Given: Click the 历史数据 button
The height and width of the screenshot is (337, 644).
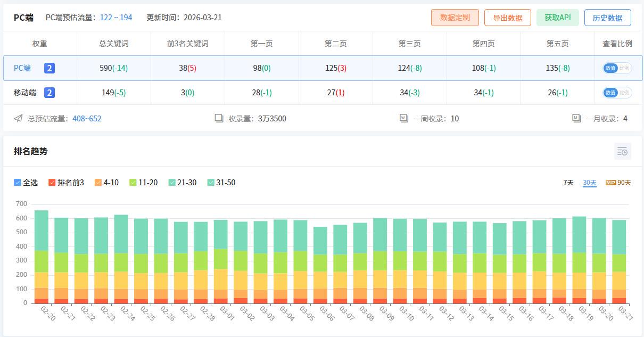Looking at the screenshot, I should pos(608,18).
